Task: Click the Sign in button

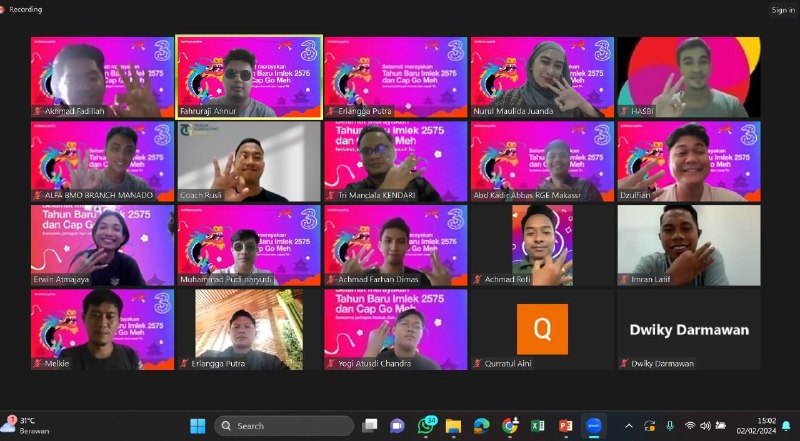Action: point(783,10)
